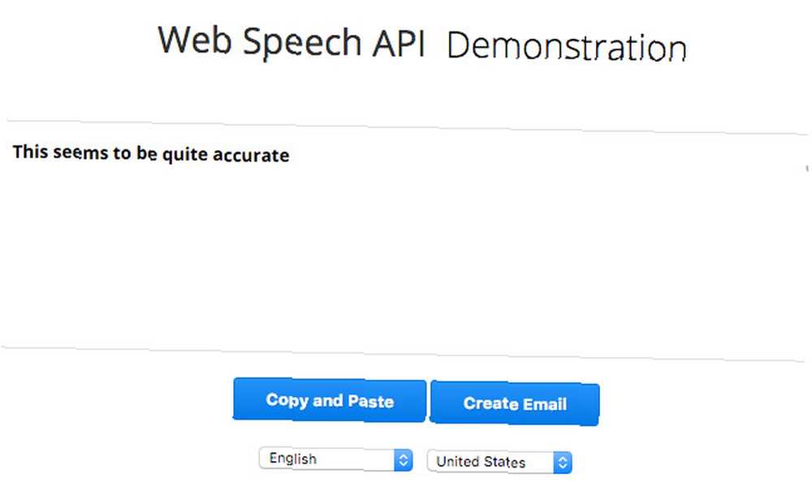This screenshot has width=812, height=504.
Task: Click the word "accurate" in the transcript
Action: (251, 155)
